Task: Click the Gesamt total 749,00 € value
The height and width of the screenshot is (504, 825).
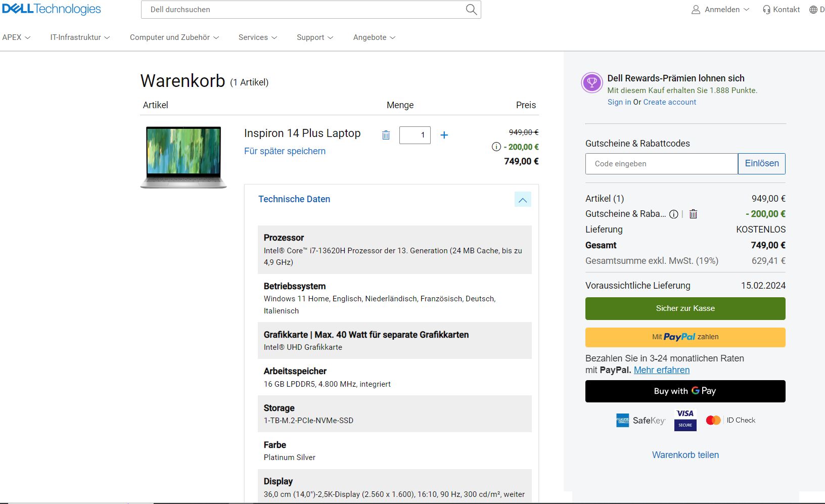Action: [x=768, y=245]
